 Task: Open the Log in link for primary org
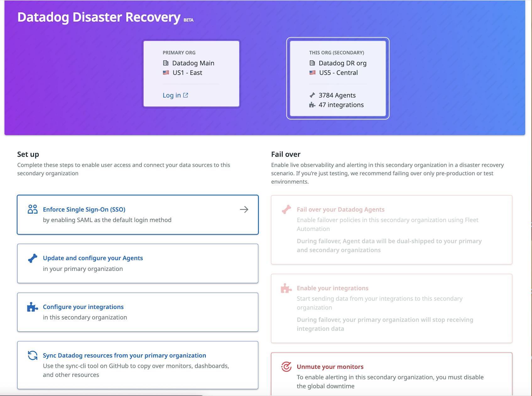[x=171, y=95]
